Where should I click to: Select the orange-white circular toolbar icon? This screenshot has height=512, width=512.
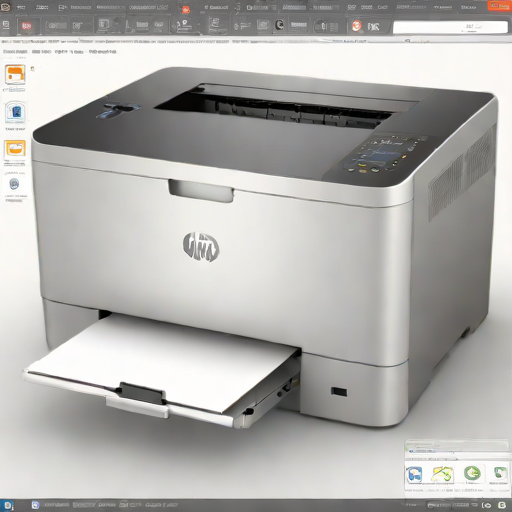point(357,26)
